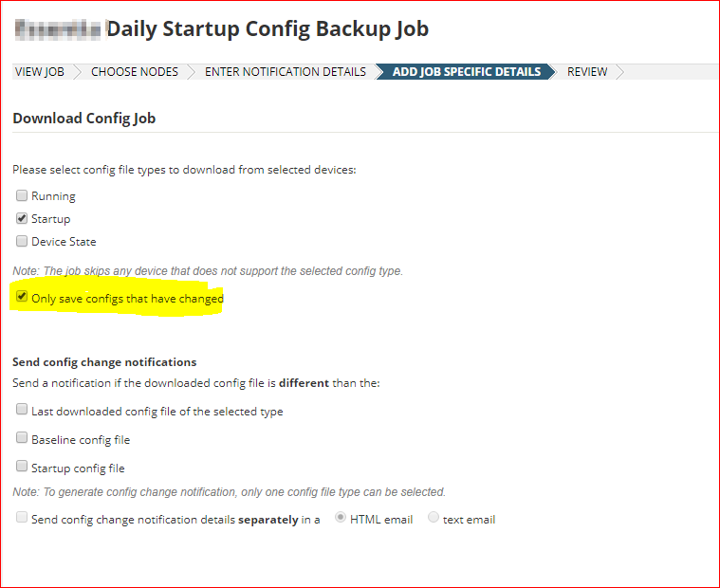This screenshot has width=720, height=588.
Task: Go to the View Job step
Action: [x=40, y=72]
